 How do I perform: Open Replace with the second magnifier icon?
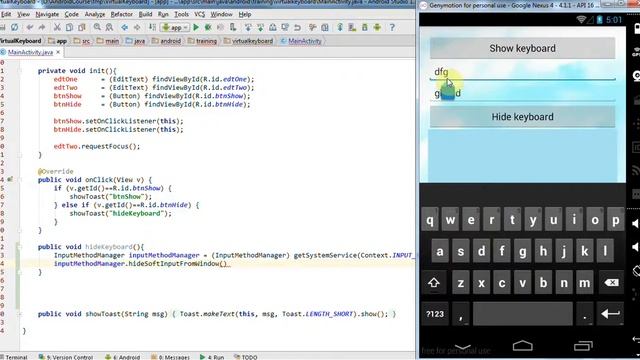coord(109,27)
